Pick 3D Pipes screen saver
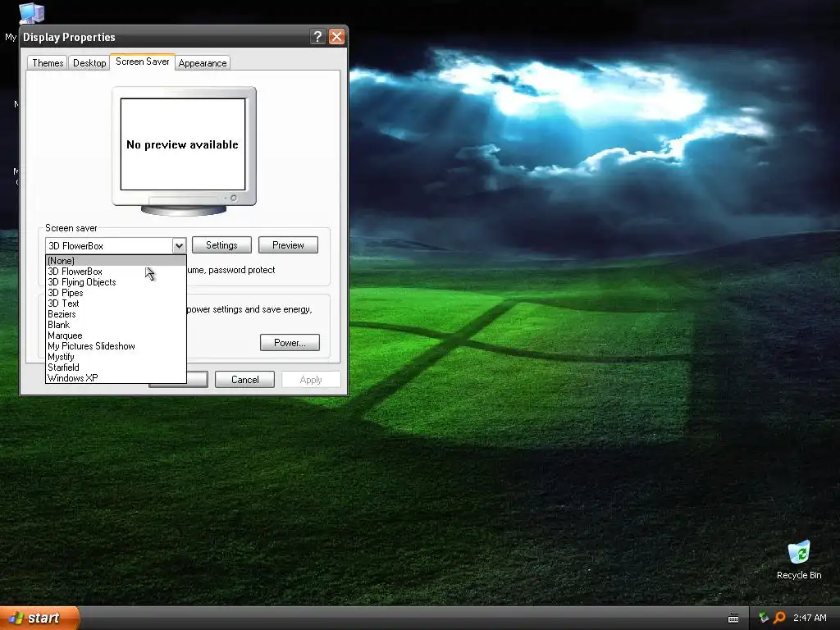This screenshot has height=630, width=840. click(x=116, y=293)
